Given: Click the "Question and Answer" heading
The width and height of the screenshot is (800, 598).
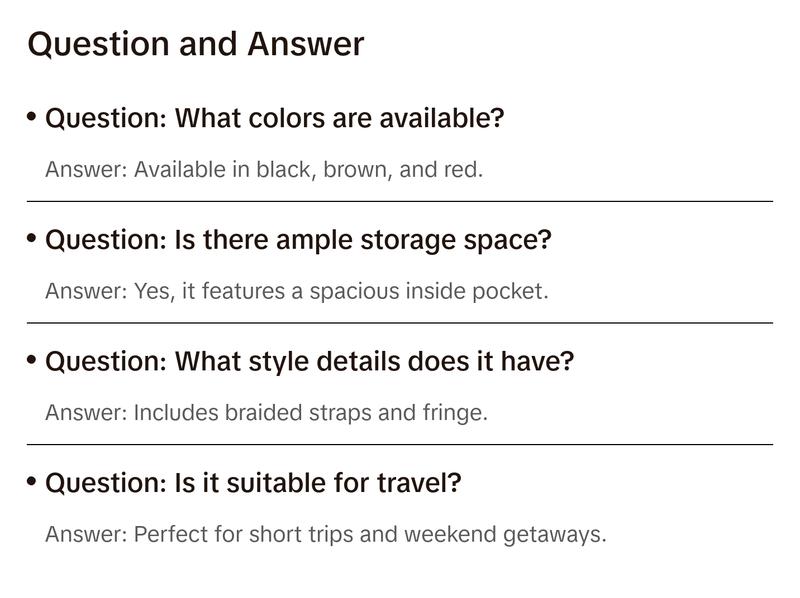Looking at the screenshot, I should [196, 45].
